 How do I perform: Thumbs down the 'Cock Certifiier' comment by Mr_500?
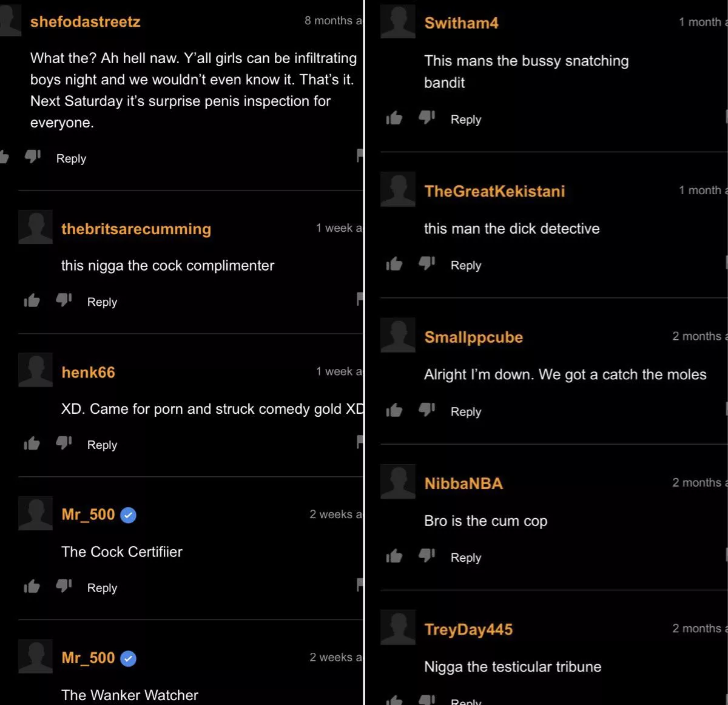(64, 585)
